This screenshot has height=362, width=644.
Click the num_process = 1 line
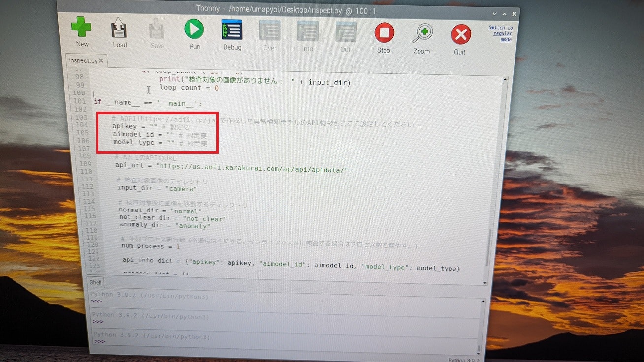pyautogui.click(x=151, y=246)
